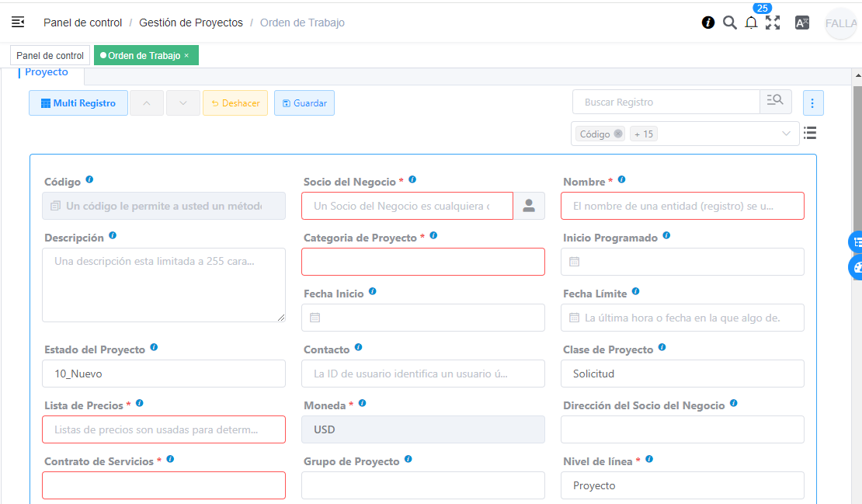Toggle Multi Registro mode

pos(78,103)
